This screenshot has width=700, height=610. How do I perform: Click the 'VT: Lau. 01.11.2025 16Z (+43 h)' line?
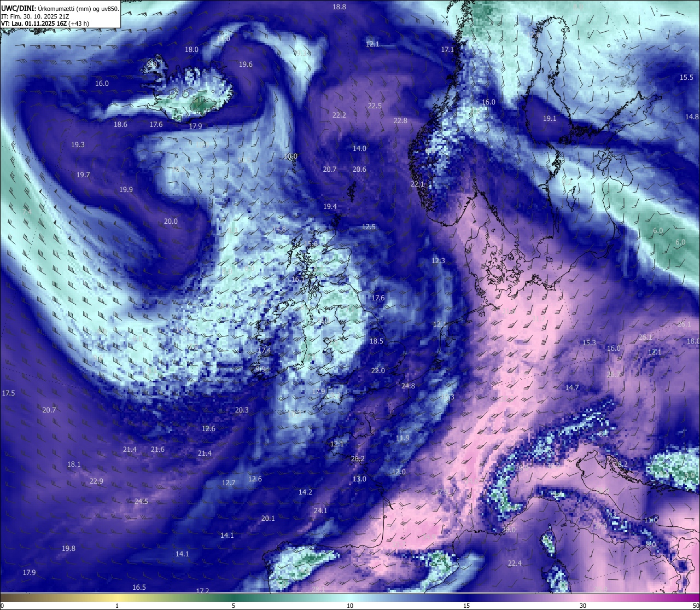click(x=45, y=24)
